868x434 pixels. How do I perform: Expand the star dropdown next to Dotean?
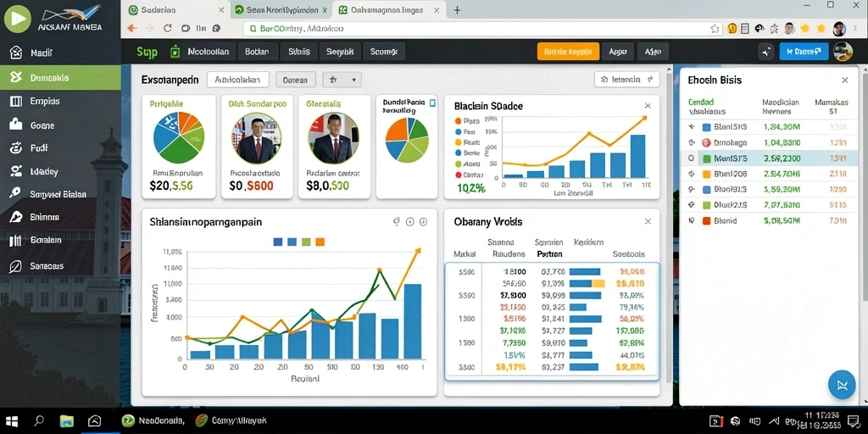[342, 80]
